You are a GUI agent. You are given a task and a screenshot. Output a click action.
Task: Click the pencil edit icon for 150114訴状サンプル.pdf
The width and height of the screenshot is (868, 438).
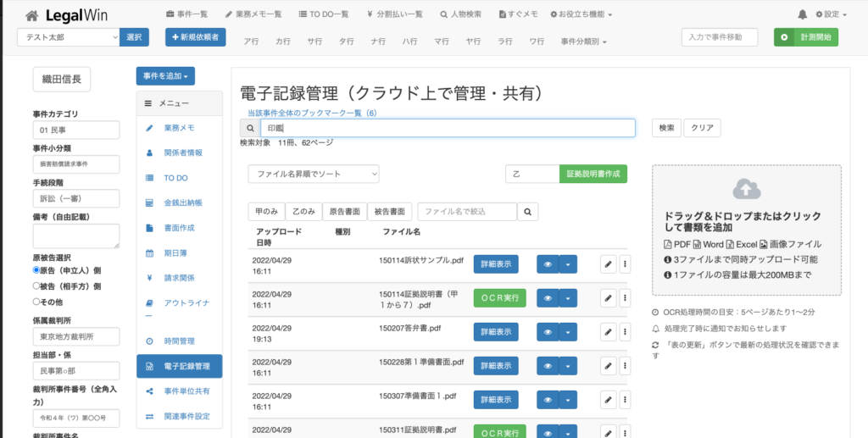(608, 264)
